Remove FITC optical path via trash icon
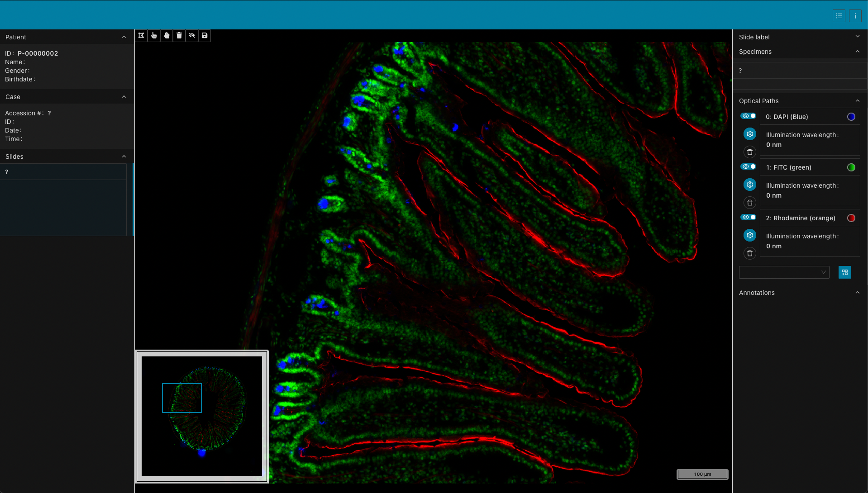This screenshot has width=868, height=493. [750, 203]
